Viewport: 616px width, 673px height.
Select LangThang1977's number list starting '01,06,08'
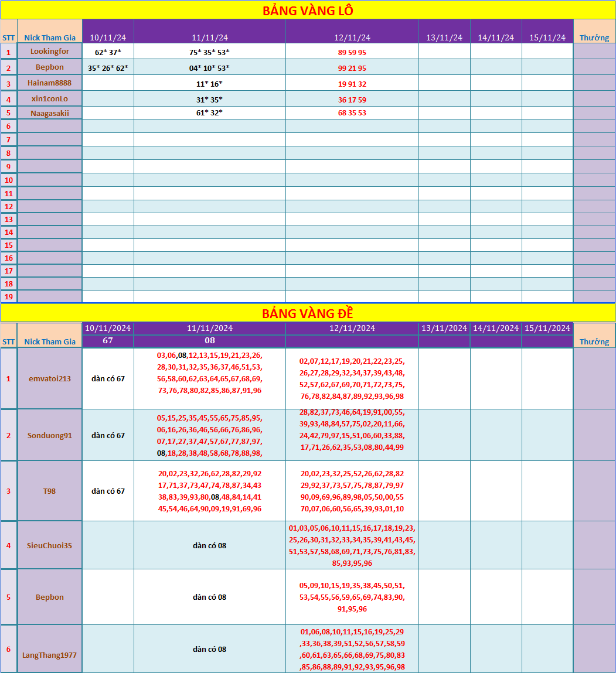[352, 649]
